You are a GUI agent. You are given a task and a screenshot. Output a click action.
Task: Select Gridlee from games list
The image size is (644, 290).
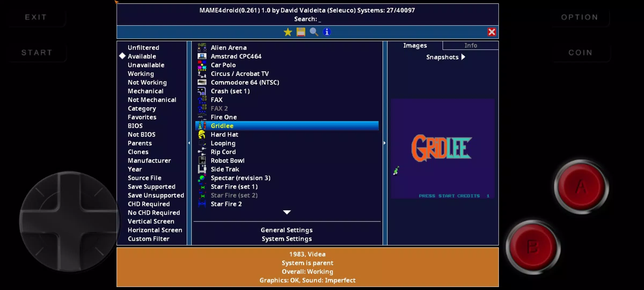(287, 126)
